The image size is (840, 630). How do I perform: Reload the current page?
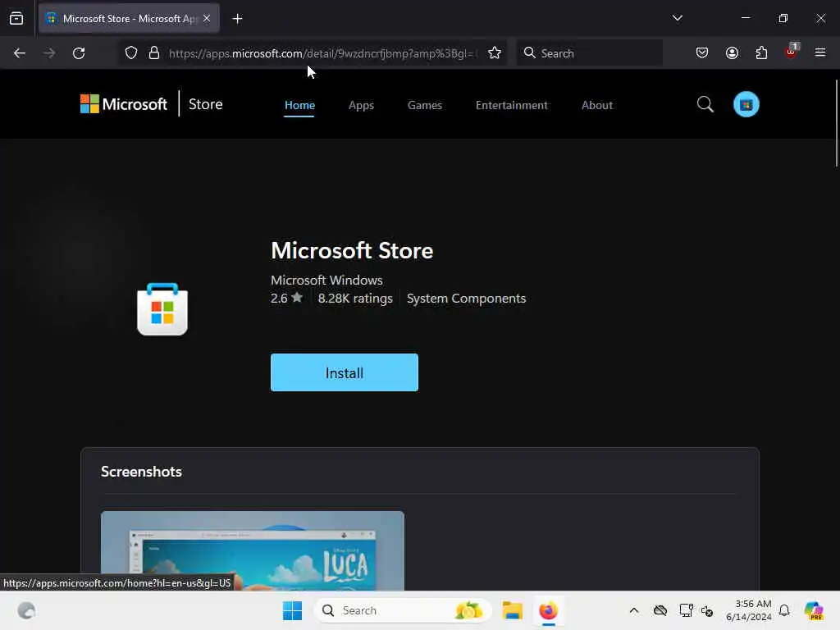point(79,53)
